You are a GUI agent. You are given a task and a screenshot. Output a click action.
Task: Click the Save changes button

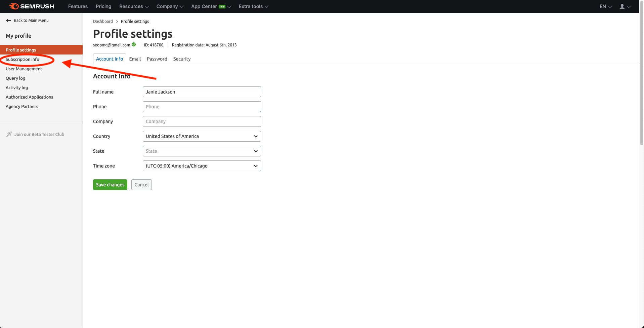click(x=110, y=185)
